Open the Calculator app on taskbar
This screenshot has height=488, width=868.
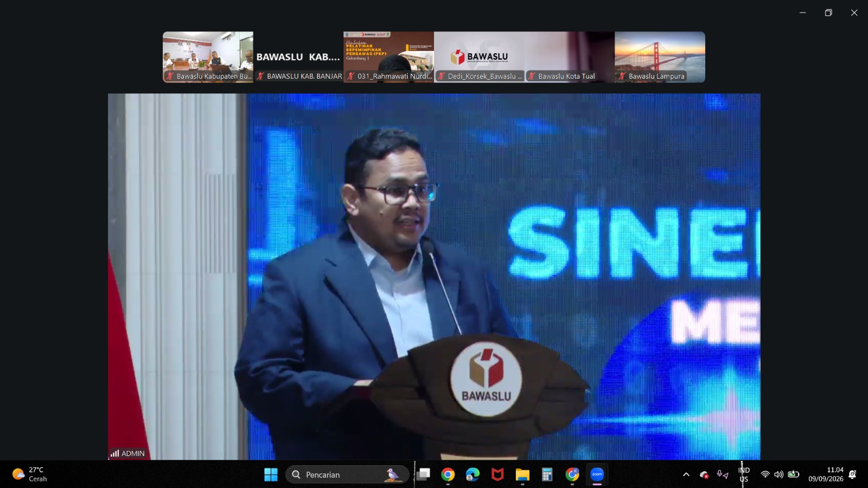coord(547,475)
